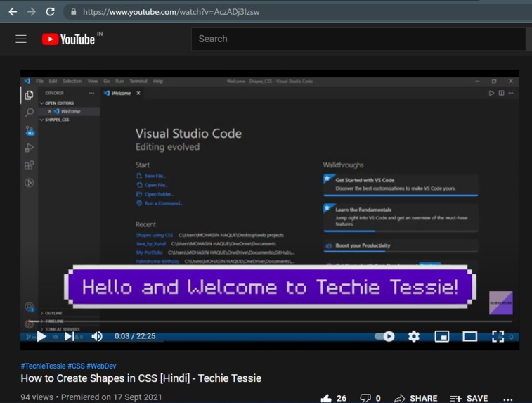The height and width of the screenshot is (403, 532).
Task: Play the video with the play button
Action: pyautogui.click(x=41, y=336)
